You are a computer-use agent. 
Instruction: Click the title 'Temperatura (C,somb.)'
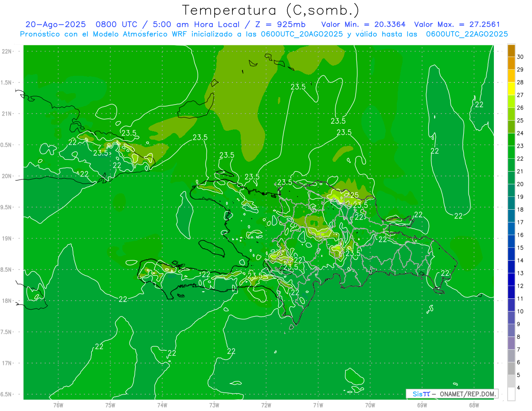click(x=271, y=10)
